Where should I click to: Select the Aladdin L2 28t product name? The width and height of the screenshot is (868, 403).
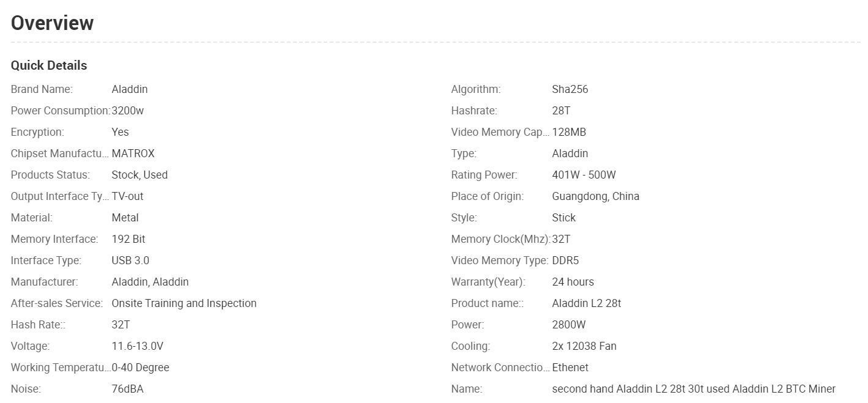click(587, 303)
